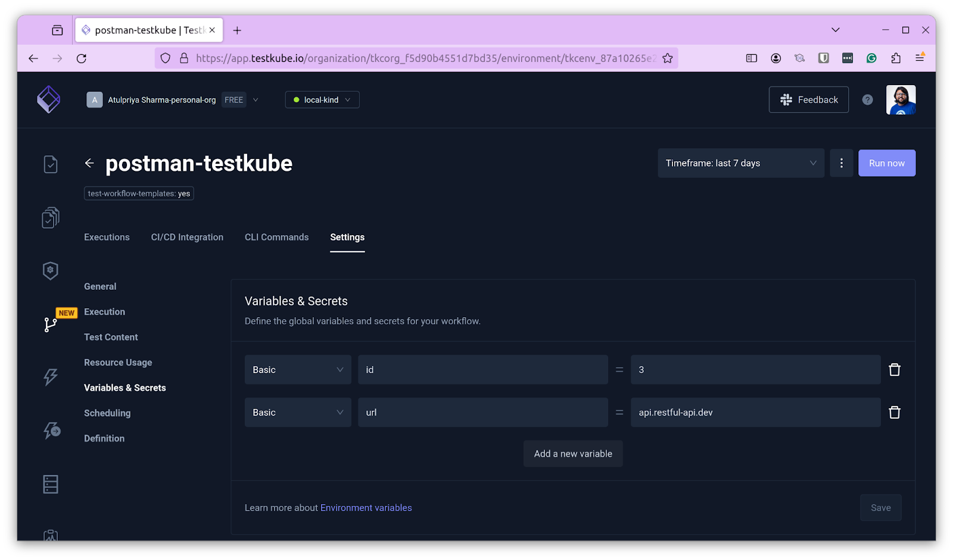
Task: Open the lightning arrow icon in the sidebar
Action: click(x=52, y=430)
